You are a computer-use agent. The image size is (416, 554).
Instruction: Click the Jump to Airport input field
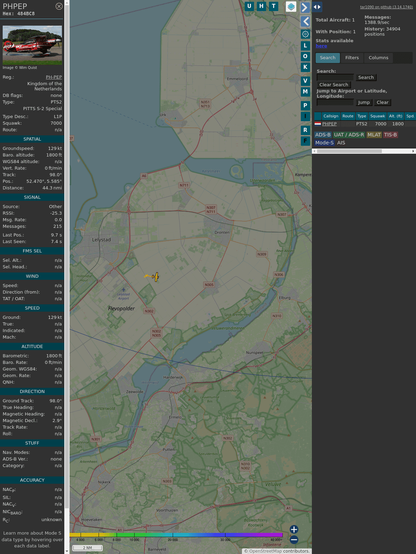pyautogui.click(x=335, y=102)
